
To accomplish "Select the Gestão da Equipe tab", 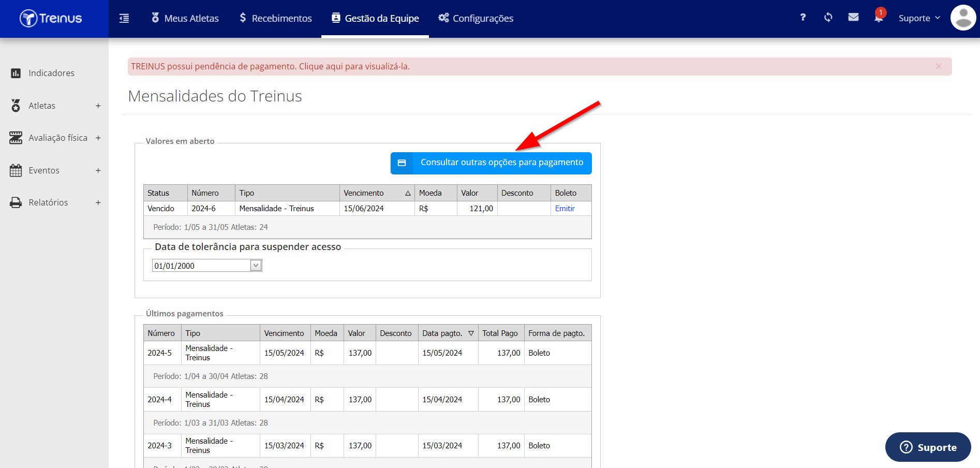I will pos(375,18).
